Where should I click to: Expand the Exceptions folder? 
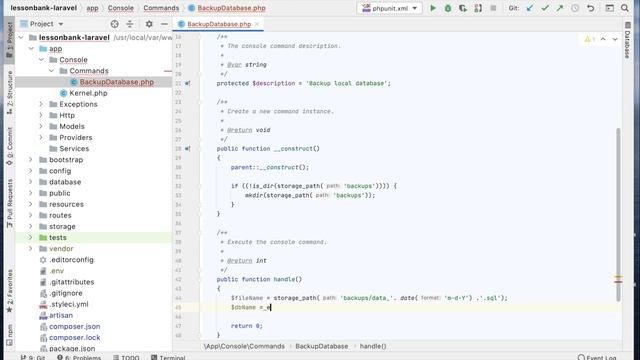41,104
